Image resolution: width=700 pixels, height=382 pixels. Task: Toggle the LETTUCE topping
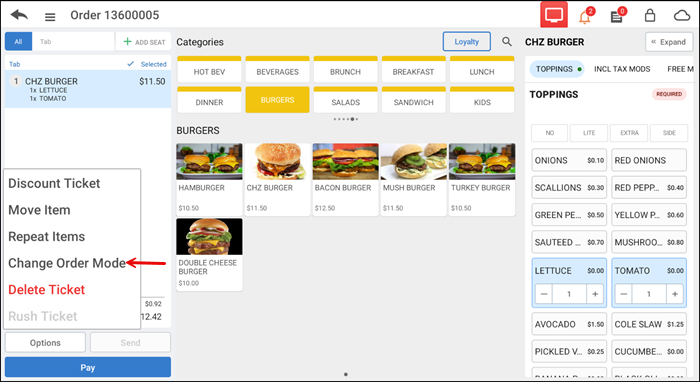tap(569, 270)
